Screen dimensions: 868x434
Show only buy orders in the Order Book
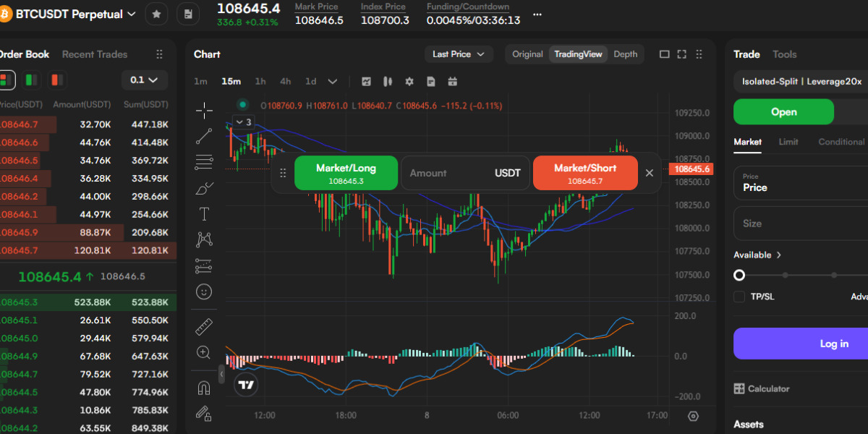click(x=32, y=80)
